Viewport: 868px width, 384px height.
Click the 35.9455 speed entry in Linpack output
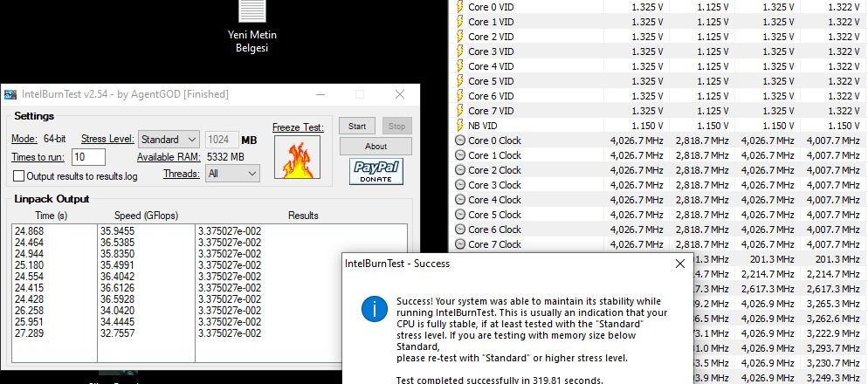[x=117, y=231]
